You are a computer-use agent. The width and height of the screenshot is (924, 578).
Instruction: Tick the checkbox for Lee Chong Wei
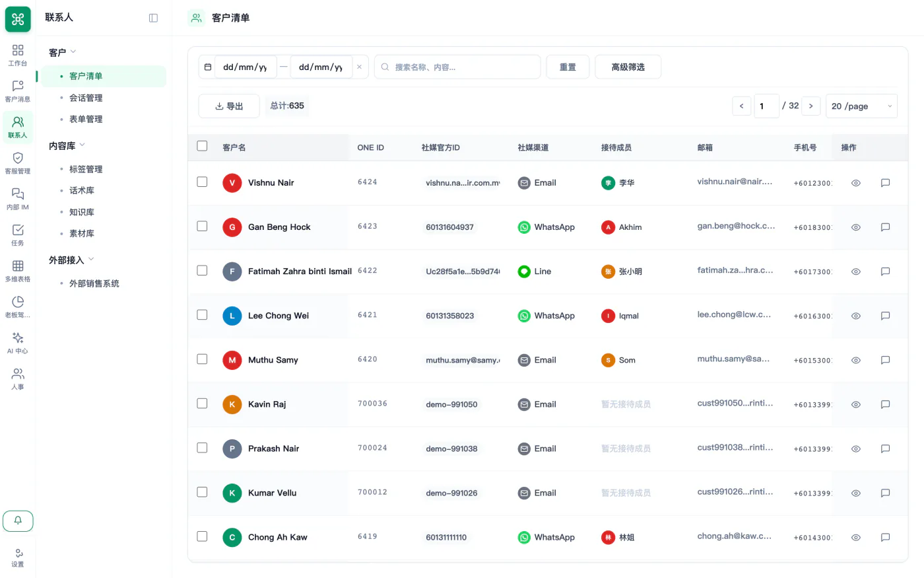tap(202, 314)
